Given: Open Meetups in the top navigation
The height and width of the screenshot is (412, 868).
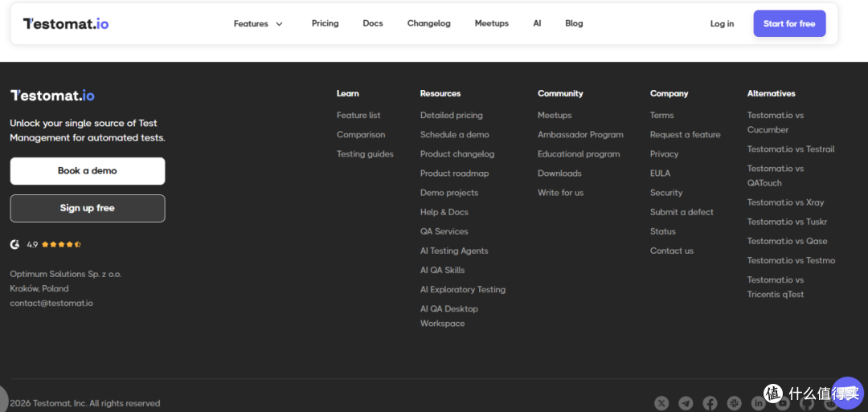Looking at the screenshot, I should [492, 23].
